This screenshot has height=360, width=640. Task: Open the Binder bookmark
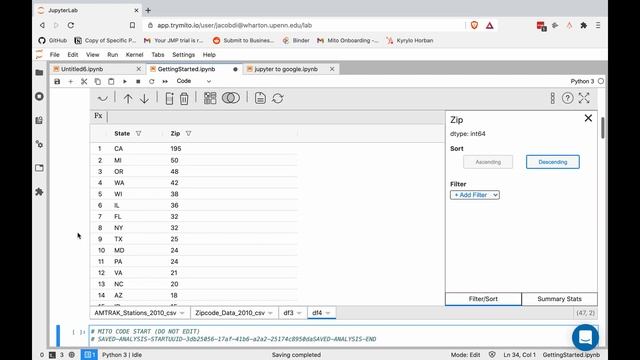tap(296, 40)
